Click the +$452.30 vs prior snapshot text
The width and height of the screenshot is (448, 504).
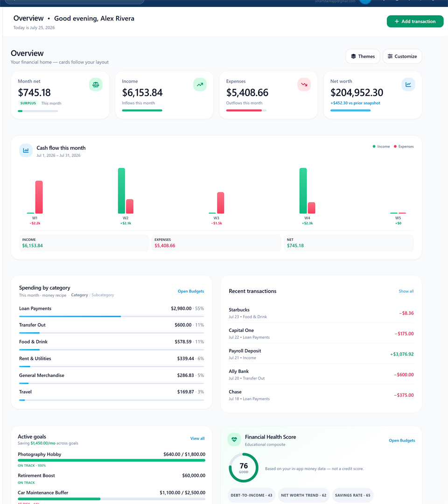tap(355, 103)
